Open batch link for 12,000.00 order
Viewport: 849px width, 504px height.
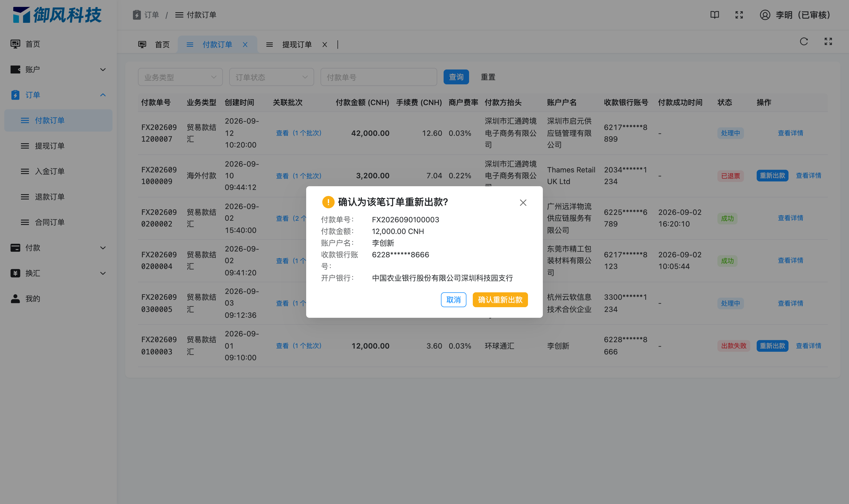click(298, 346)
